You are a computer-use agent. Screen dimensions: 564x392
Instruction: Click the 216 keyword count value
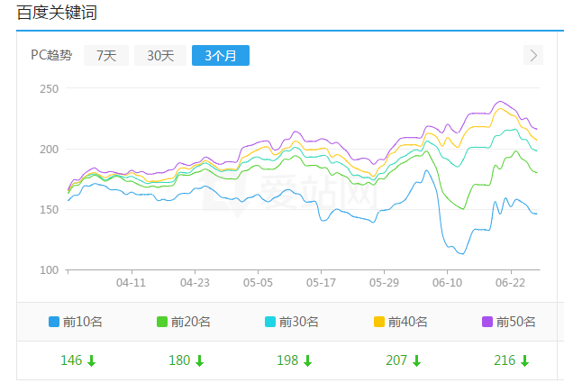tap(505, 360)
